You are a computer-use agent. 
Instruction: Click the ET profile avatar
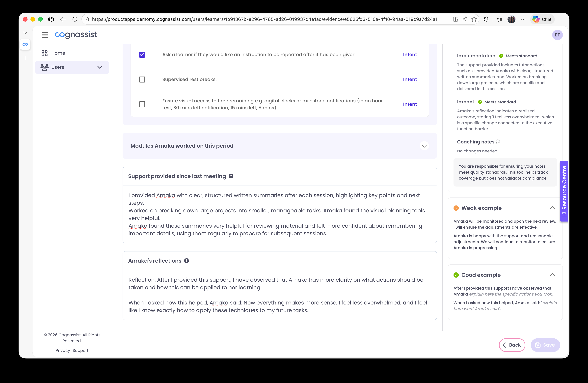click(x=557, y=35)
